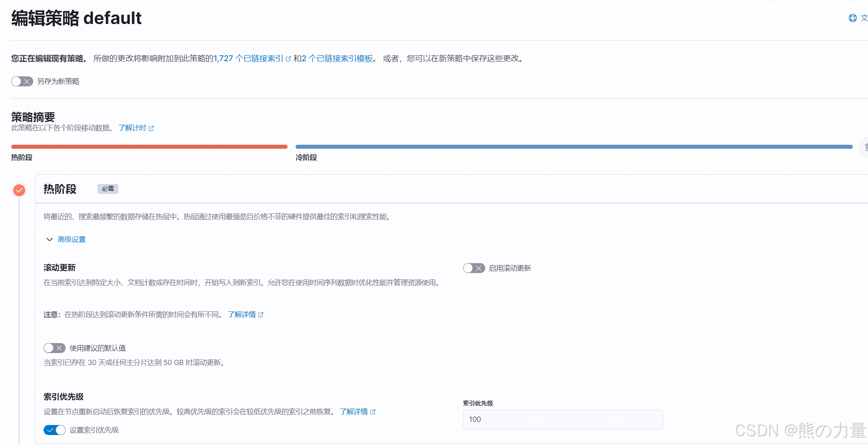Screen dimensions: 868x445
Task: Click the red hot phase checkmark circle
Action: [19, 190]
